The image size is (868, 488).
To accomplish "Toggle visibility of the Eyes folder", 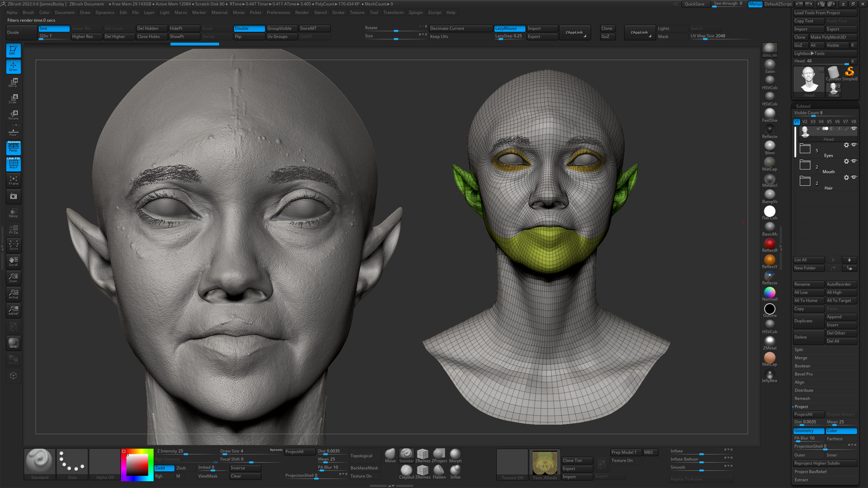I will click(854, 145).
